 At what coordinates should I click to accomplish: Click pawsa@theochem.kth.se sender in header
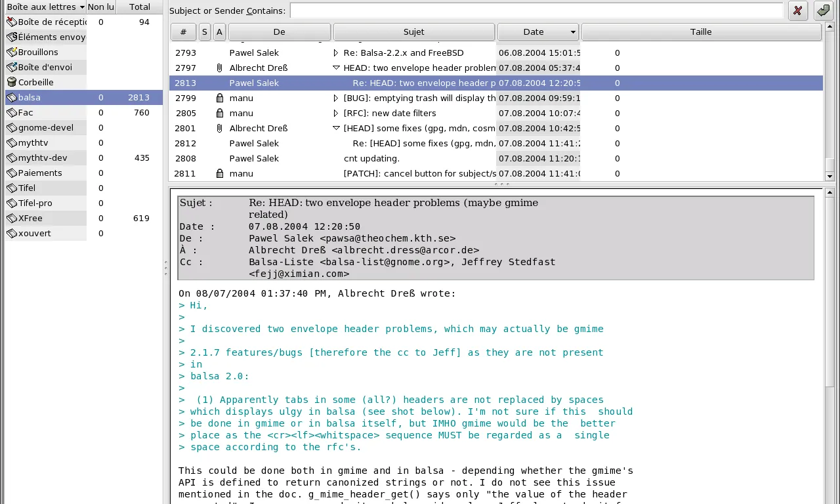click(x=388, y=238)
